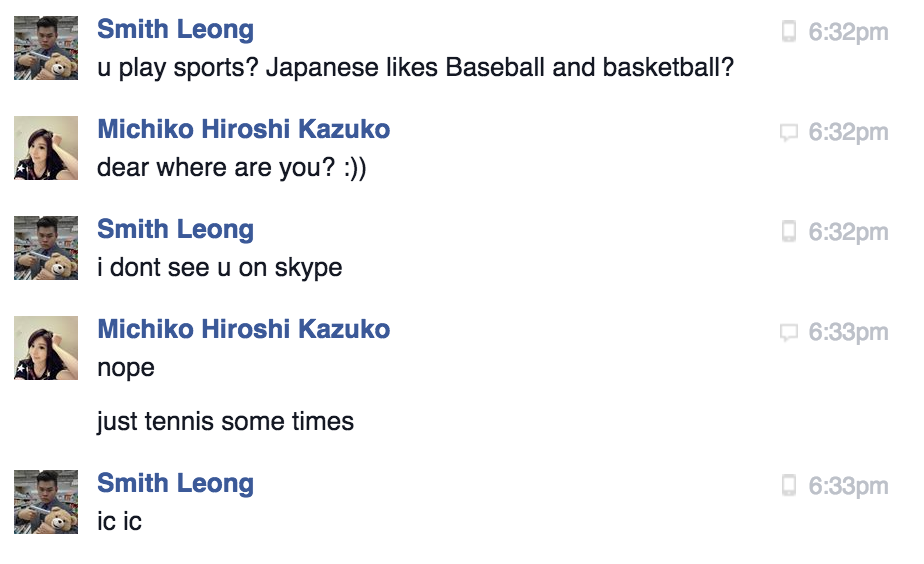Open Michiko Hiroshi Kazuko link above "dear where are you?"
The height and width of the screenshot is (564, 924).
(243, 129)
